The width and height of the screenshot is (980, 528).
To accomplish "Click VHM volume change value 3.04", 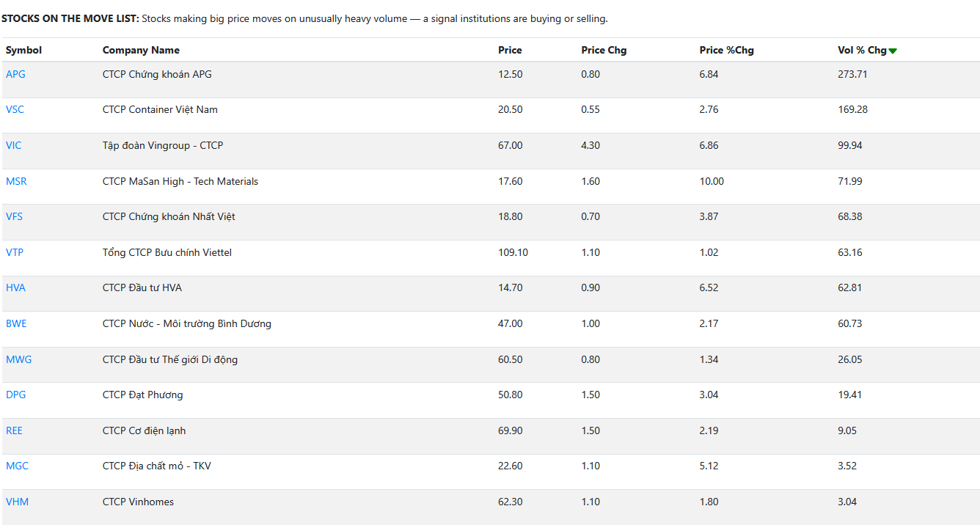I will (x=847, y=502).
